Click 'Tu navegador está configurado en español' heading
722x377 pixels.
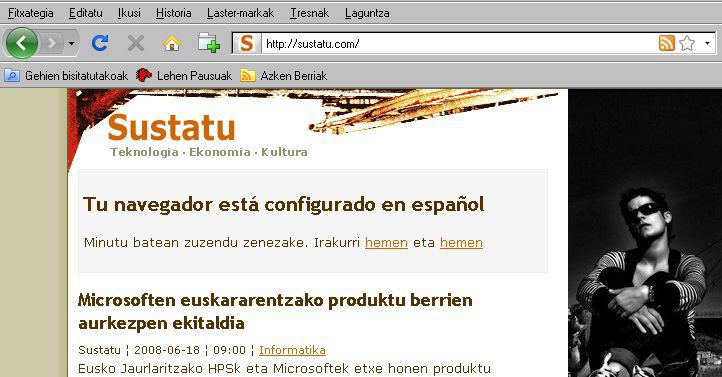(x=284, y=205)
